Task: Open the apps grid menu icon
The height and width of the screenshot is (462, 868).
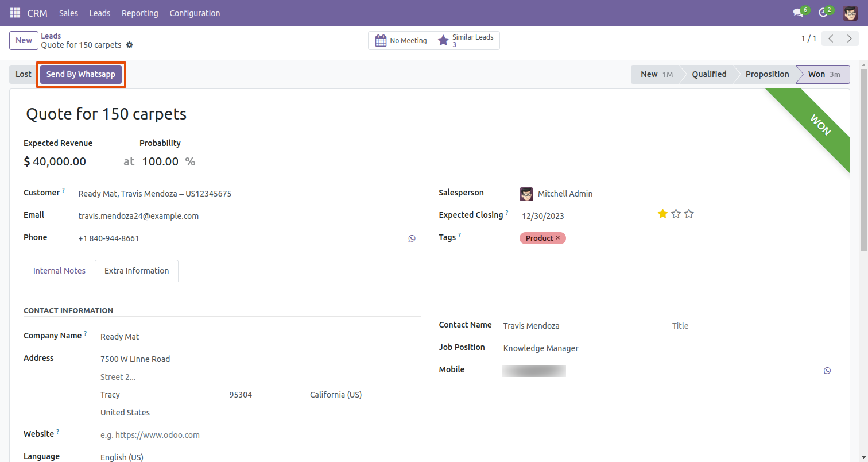Action: [x=15, y=13]
